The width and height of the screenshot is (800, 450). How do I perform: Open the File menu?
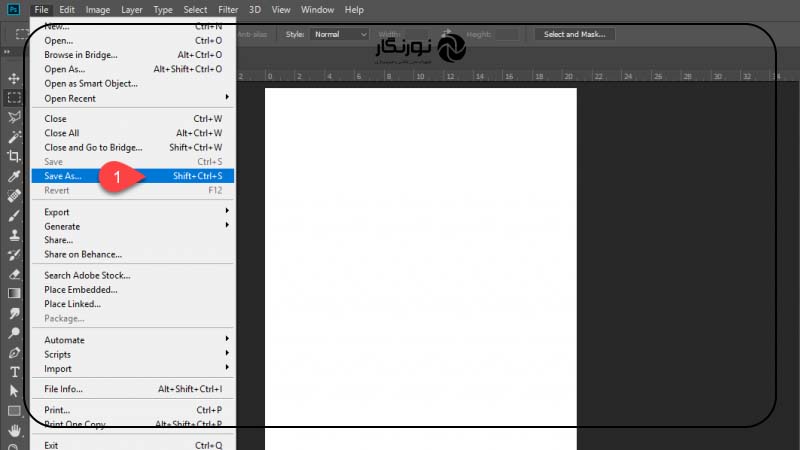(41, 10)
